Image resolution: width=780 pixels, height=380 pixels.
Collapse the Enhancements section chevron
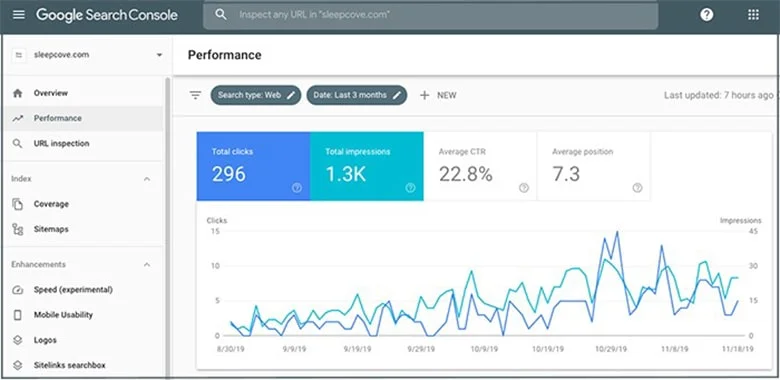click(x=147, y=265)
